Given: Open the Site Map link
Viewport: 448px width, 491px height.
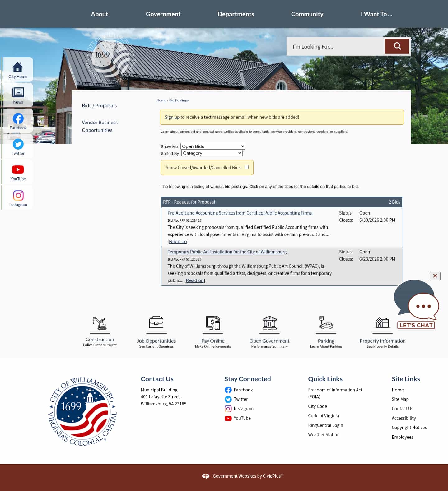Looking at the screenshot, I should coord(400,399).
